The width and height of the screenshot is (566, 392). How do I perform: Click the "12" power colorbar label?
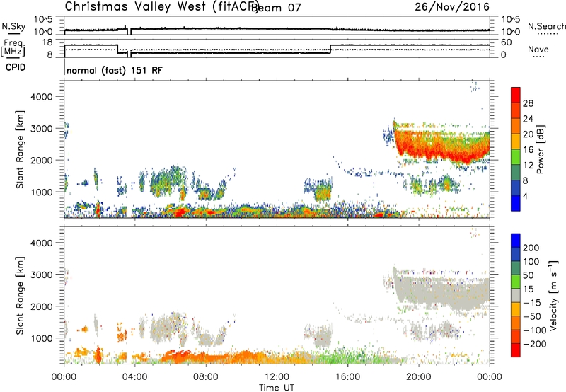(528, 166)
